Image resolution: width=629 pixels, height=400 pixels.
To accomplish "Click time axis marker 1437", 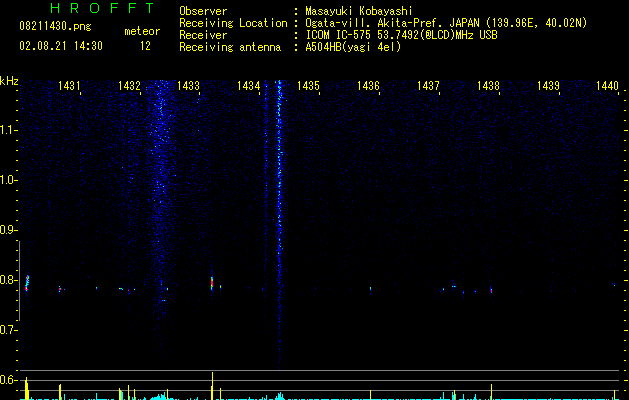I will [428, 86].
